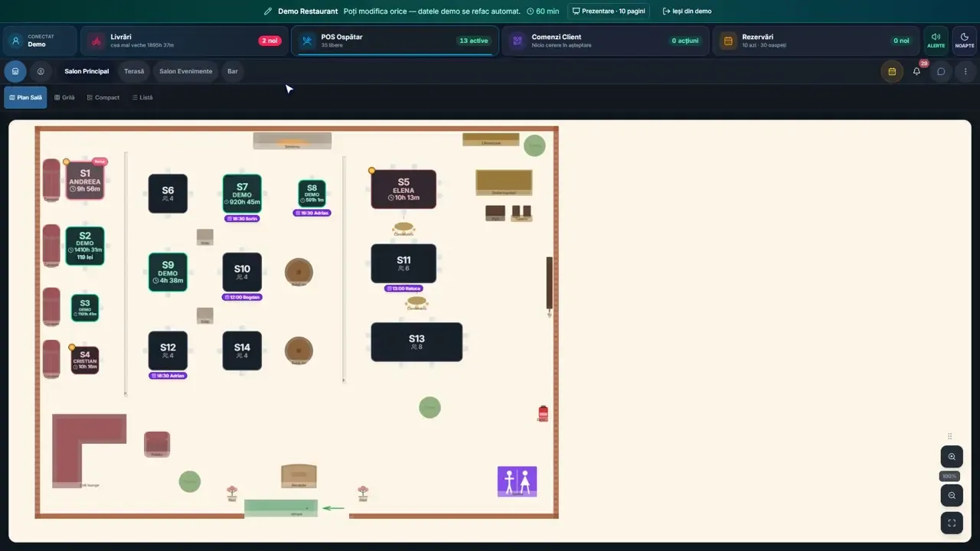This screenshot has height=551, width=980.
Task: Click the notification bell icon
Action: [916, 71]
